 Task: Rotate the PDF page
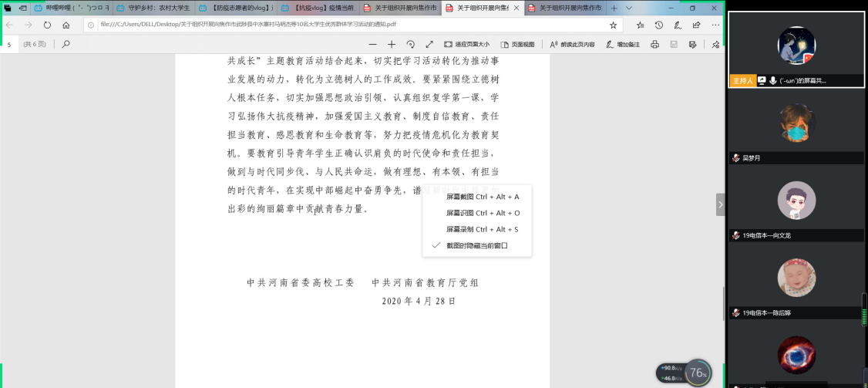[411, 44]
